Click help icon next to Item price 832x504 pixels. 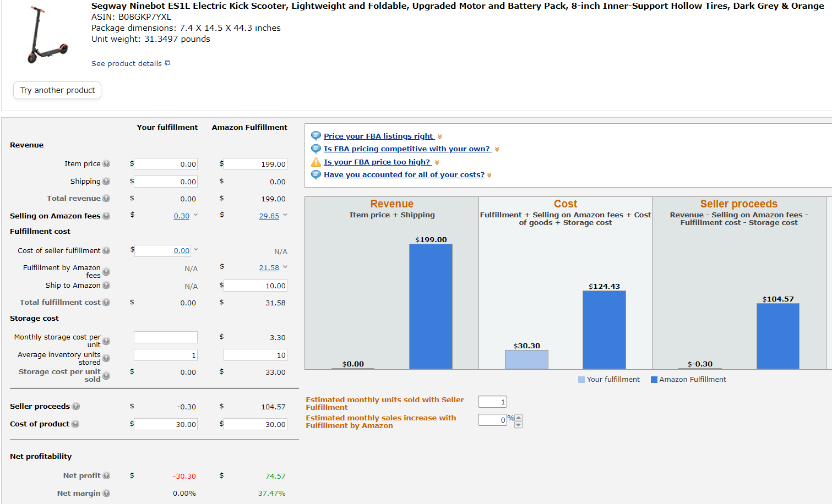point(106,164)
